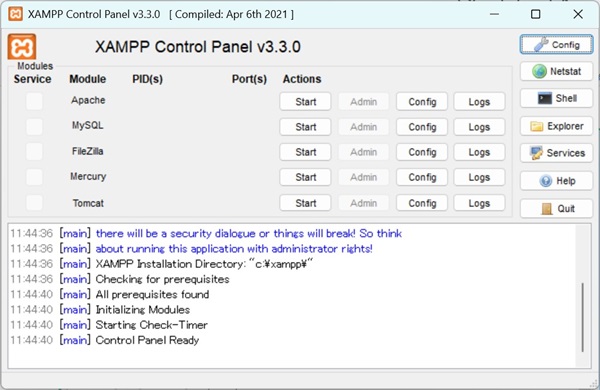Click the FileZilla module name
This screenshot has width=600, height=390.
88,151
